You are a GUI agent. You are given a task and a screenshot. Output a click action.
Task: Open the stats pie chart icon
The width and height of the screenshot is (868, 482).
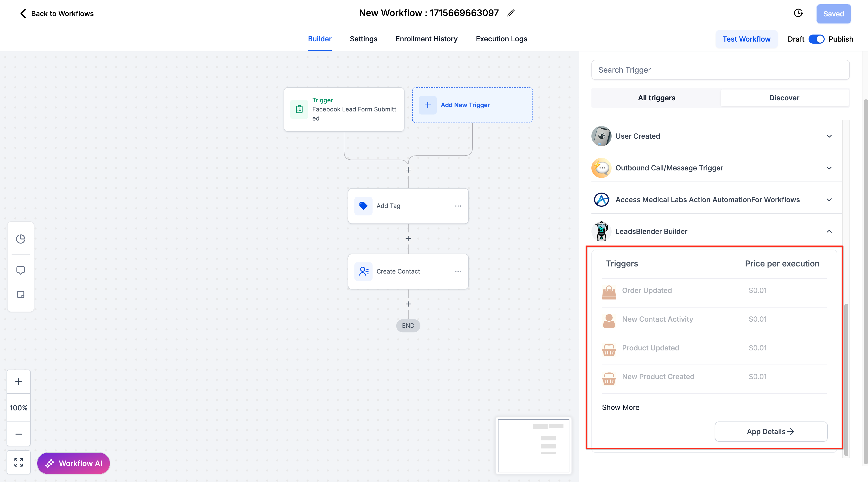click(21, 239)
